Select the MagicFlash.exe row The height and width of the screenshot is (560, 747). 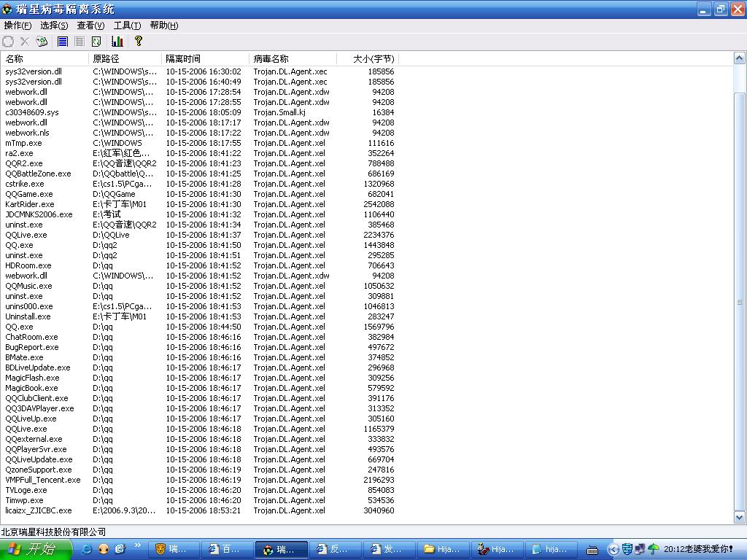point(200,378)
